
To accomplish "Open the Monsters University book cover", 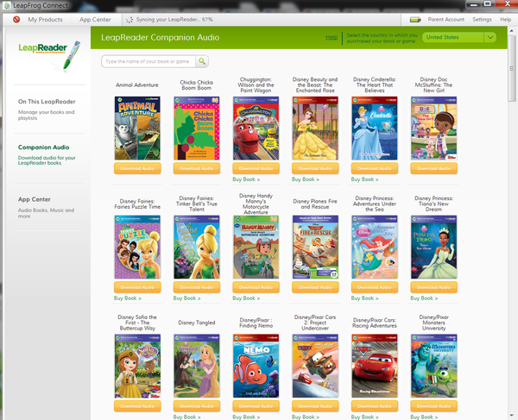I will [433, 366].
